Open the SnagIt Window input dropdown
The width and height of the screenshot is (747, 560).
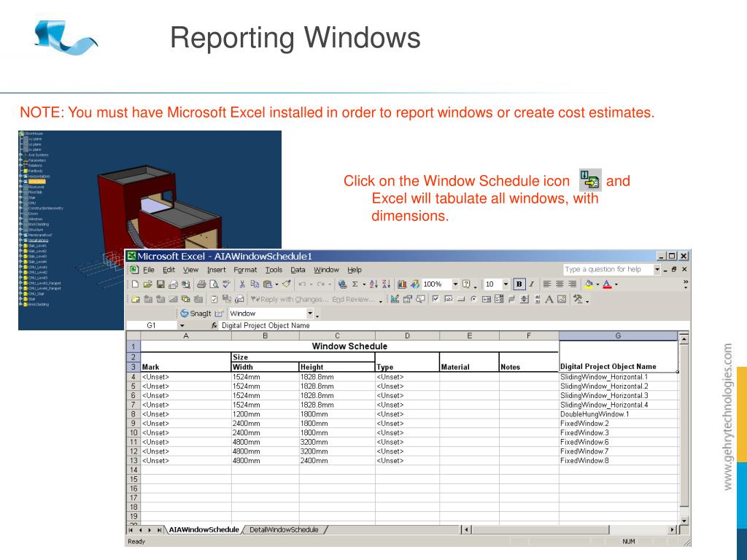tap(309, 314)
